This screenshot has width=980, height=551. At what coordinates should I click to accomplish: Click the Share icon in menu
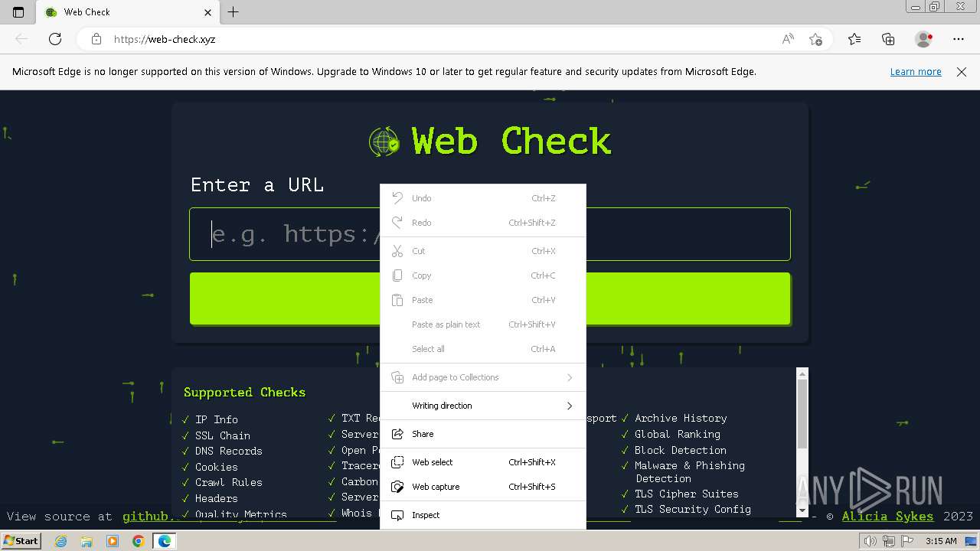(x=397, y=434)
